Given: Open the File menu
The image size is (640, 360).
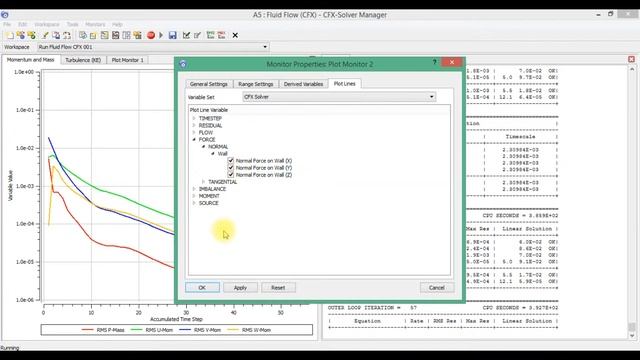Looking at the screenshot, I should pyautogui.click(x=7, y=24).
